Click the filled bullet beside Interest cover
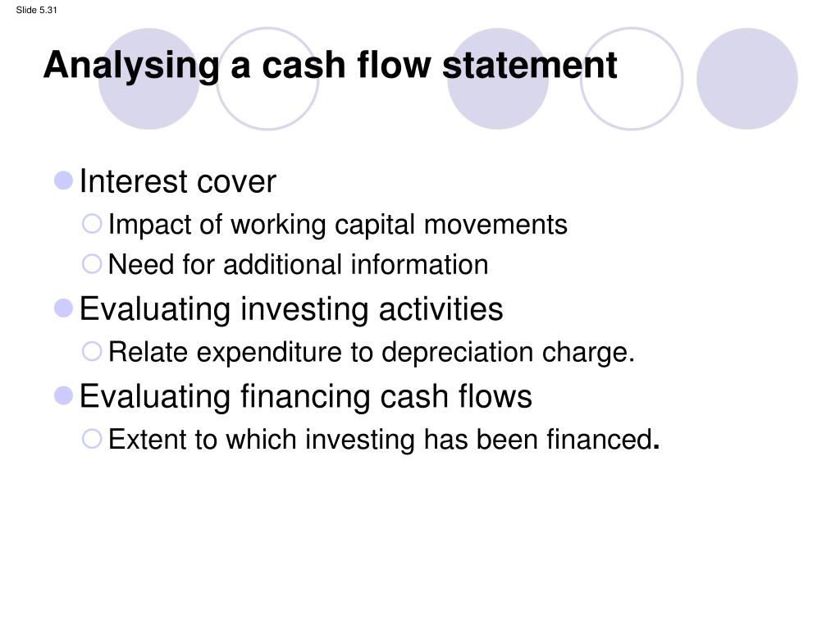 click(64, 180)
